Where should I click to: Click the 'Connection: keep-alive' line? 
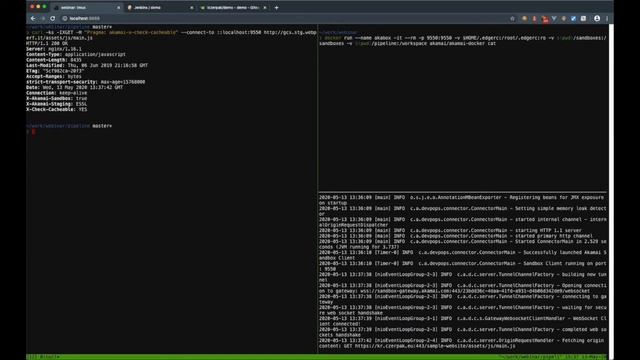[57, 93]
